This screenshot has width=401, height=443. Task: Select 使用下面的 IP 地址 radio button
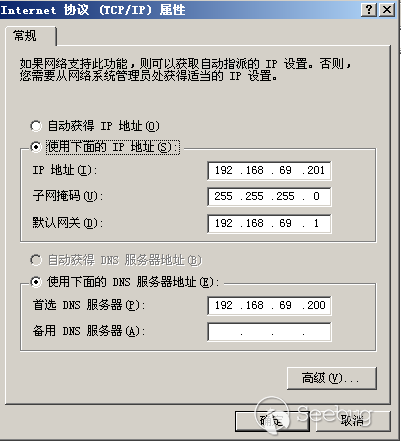tap(36, 147)
